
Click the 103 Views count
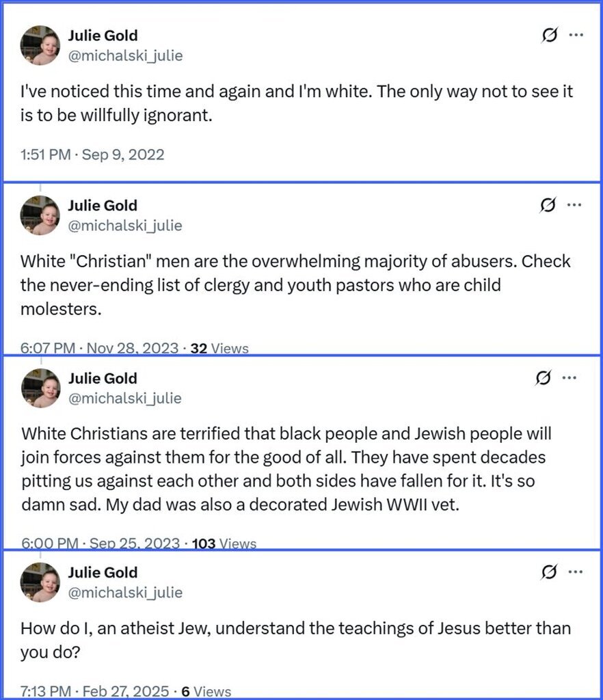pyautogui.click(x=224, y=544)
